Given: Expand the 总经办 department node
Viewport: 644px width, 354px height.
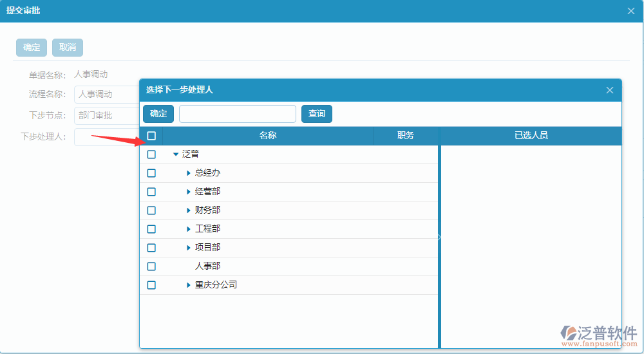Looking at the screenshot, I should click(x=188, y=173).
